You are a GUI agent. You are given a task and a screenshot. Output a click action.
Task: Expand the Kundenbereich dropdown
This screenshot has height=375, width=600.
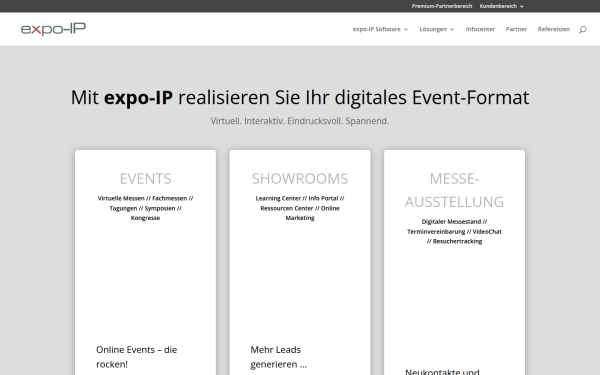pyautogui.click(x=501, y=6)
